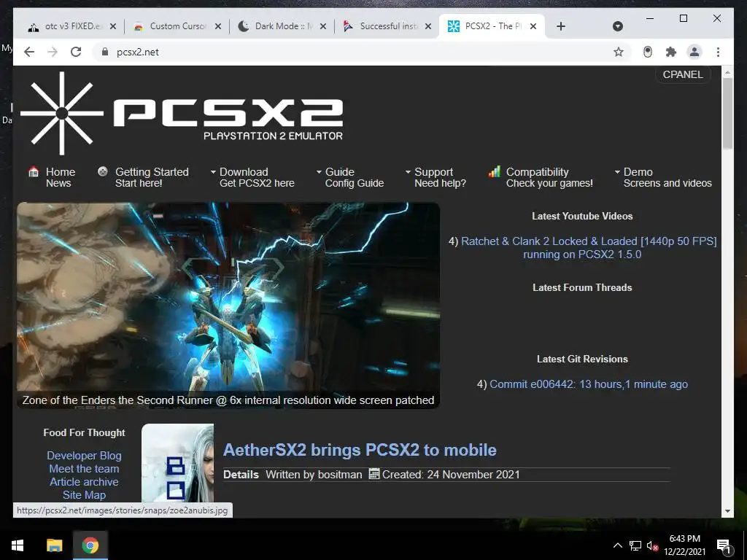The image size is (747, 560).
Task: Open the Developer Blog link
Action: pyautogui.click(x=85, y=456)
